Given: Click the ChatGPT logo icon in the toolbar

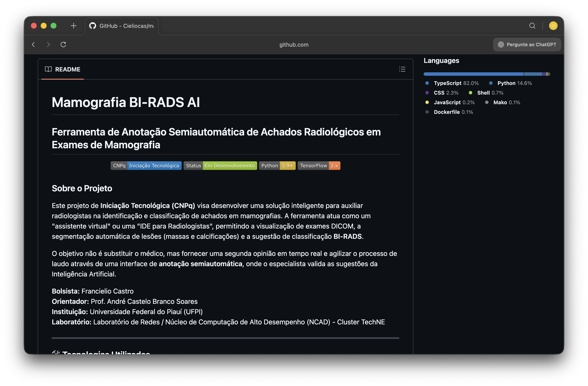Looking at the screenshot, I should click(x=501, y=45).
